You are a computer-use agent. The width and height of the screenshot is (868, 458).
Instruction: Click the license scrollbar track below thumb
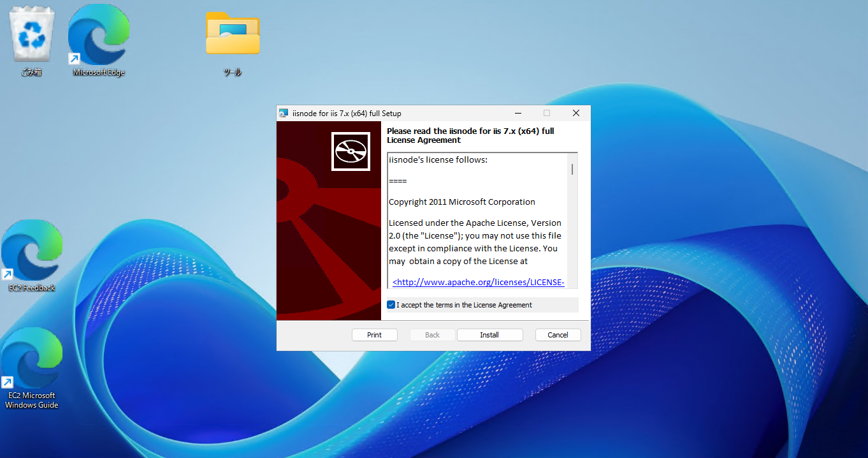point(572,230)
